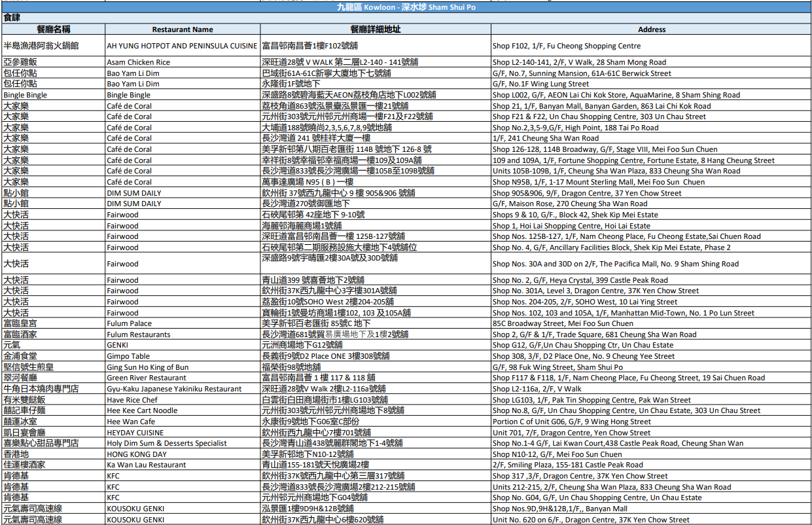Select KFC address Units 212-215, Cheung Sha Wan Plaza

[x=652, y=487]
